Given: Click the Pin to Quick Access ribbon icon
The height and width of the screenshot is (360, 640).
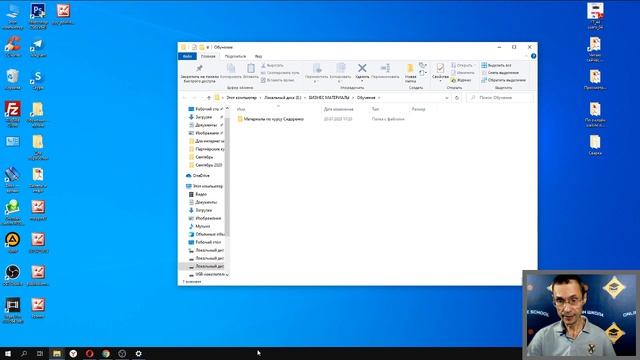Looking at the screenshot, I should click(x=200, y=68).
